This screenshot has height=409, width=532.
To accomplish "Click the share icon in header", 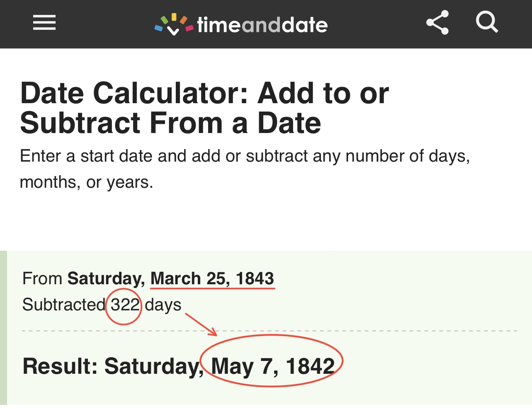I will coord(437,23).
